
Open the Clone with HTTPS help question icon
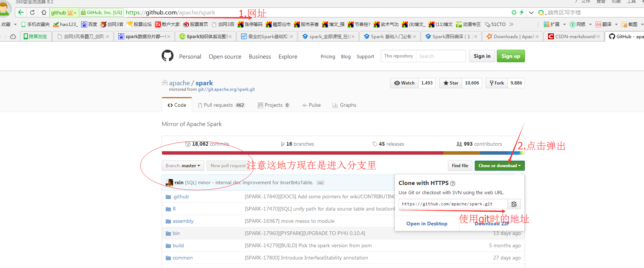coord(453,183)
